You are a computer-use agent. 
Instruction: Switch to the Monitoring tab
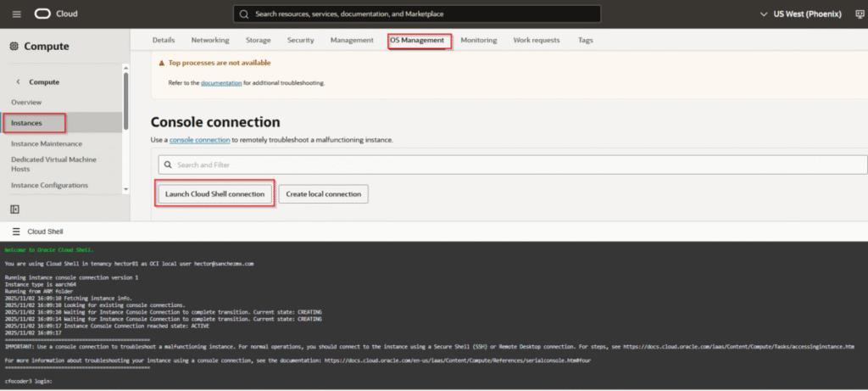click(x=478, y=41)
